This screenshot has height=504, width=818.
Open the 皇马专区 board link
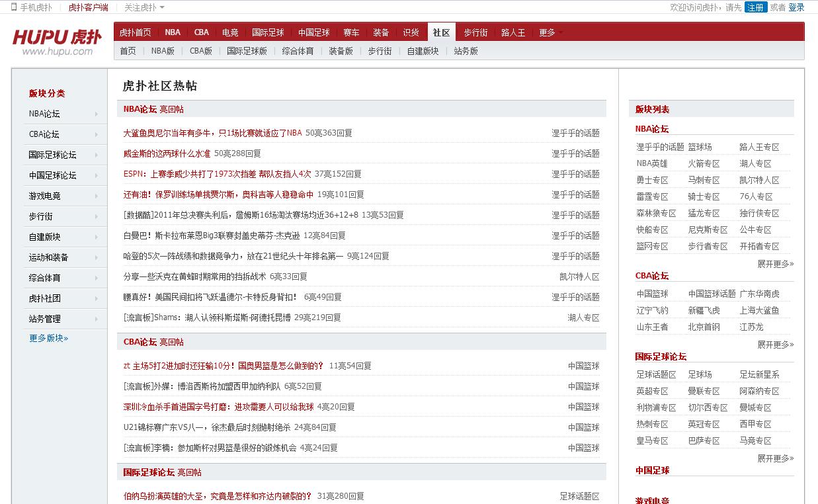652,441
